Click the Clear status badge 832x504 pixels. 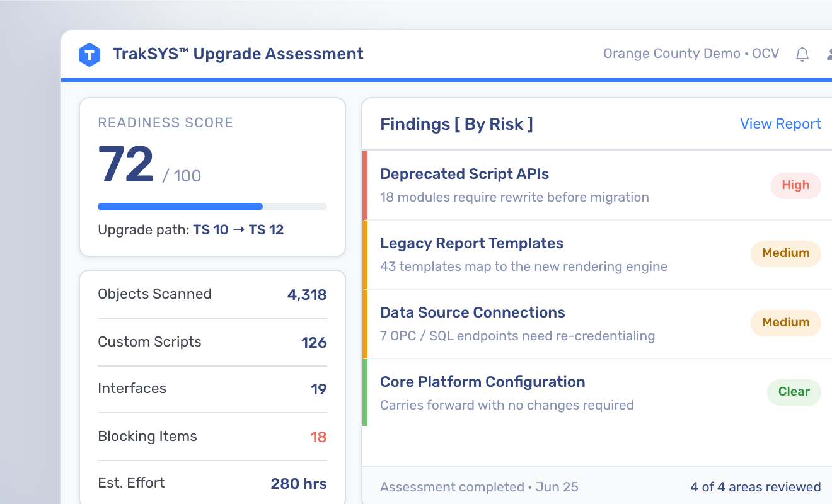click(x=794, y=392)
